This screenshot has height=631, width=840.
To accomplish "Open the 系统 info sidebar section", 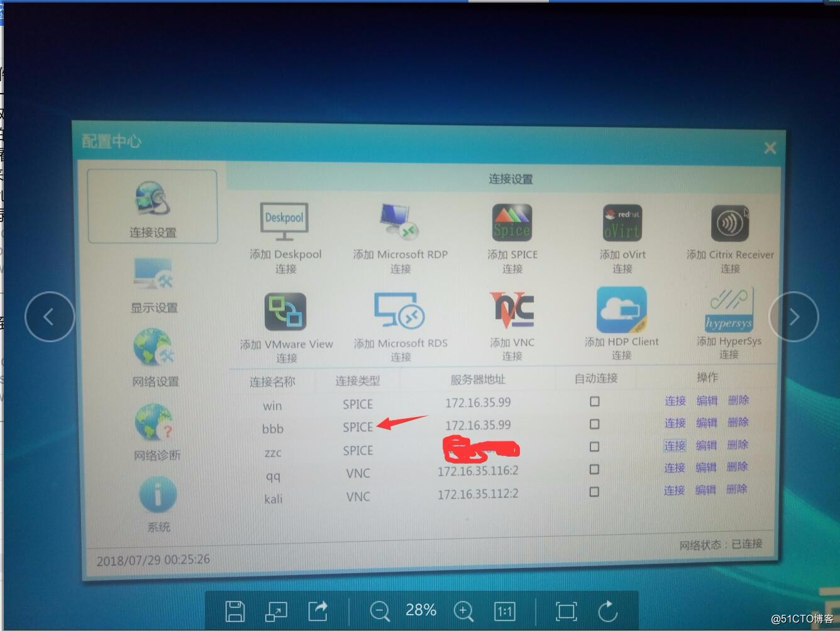I will [158, 505].
